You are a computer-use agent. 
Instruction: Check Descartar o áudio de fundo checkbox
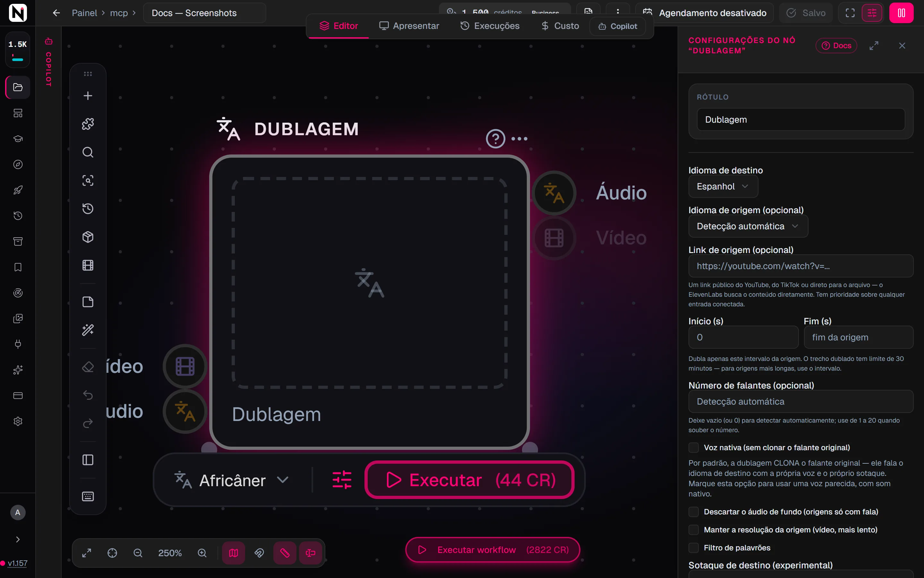coord(693,512)
